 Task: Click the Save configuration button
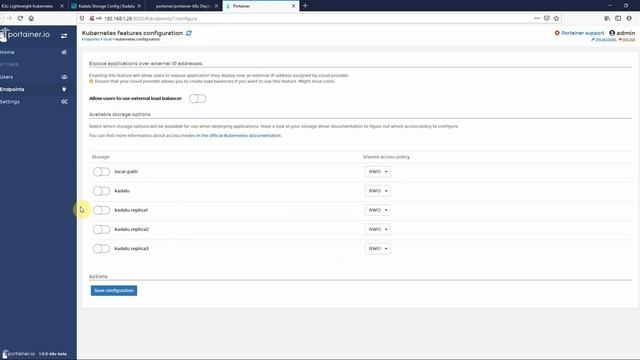[x=114, y=291]
